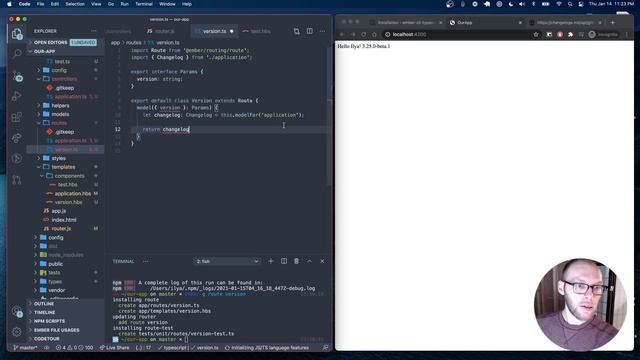
Task: Switch to the router.js editor tab
Action: 163,31
